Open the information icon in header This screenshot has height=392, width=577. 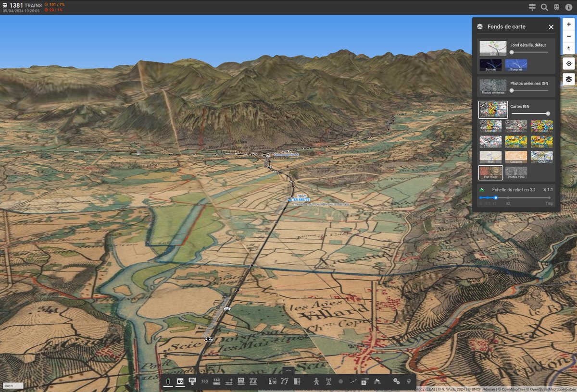569,7
